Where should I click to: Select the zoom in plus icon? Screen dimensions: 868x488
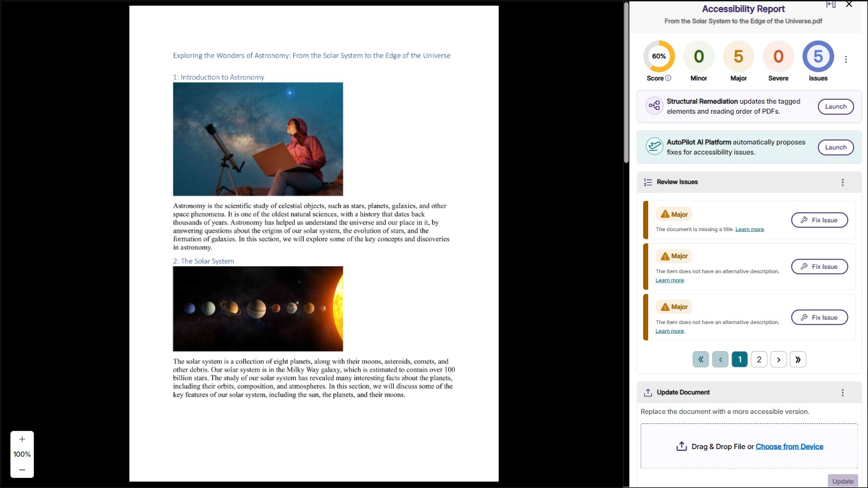pyautogui.click(x=22, y=439)
